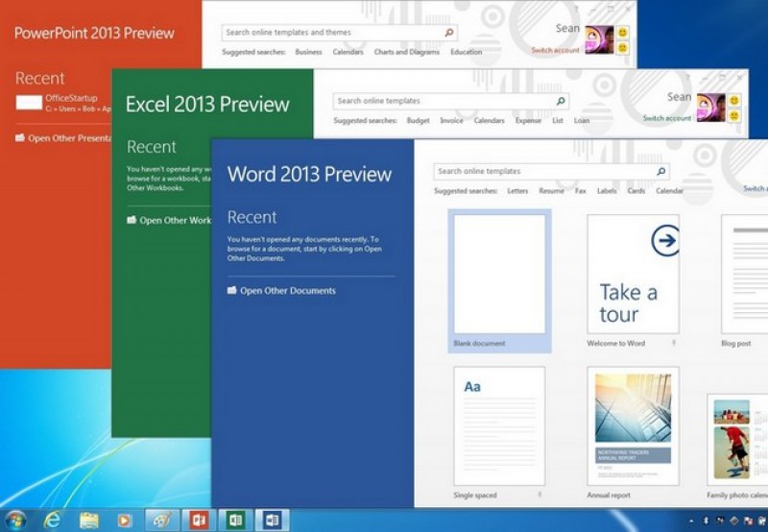Click the Excel template search magnifier icon
The width and height of the screenshot is (768, 532).
tap(561, 101)
